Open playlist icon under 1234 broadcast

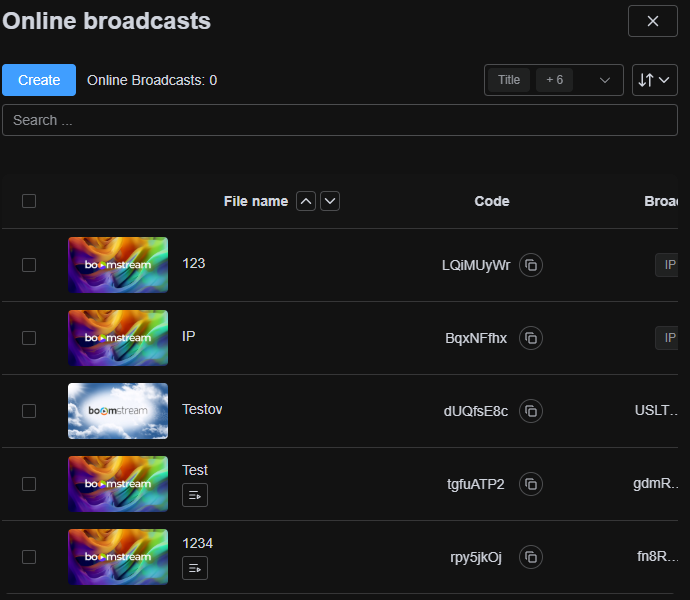[x=195, y=568]
